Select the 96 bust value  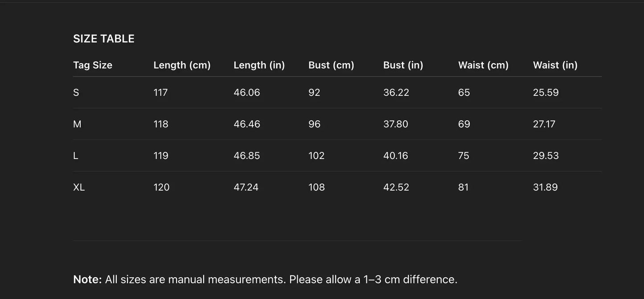[x=314, y=124]
